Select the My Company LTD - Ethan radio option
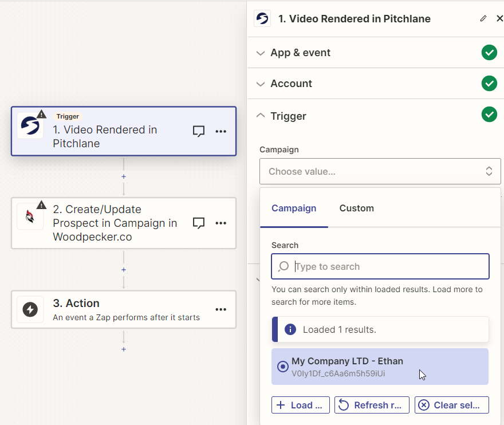504x425 pixels. coord(283,367)
